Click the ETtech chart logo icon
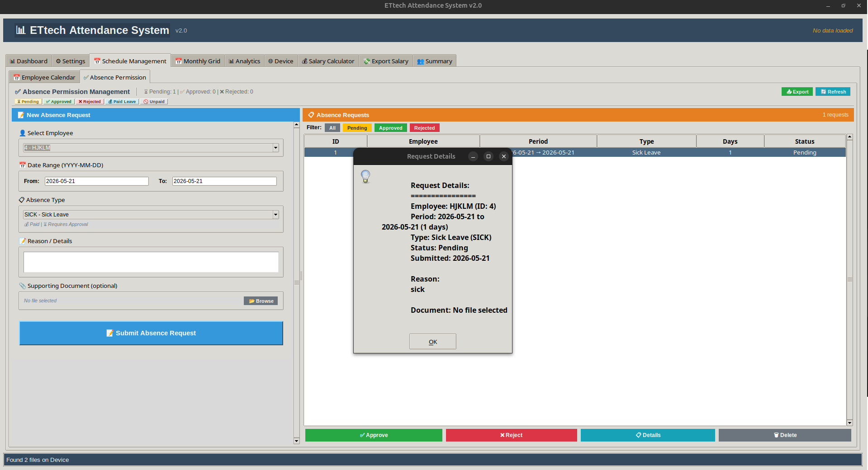 (21, 30)
